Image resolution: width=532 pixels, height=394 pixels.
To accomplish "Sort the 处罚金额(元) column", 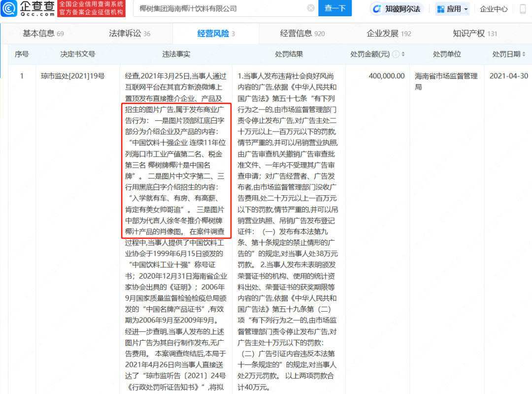I will 404,54.
